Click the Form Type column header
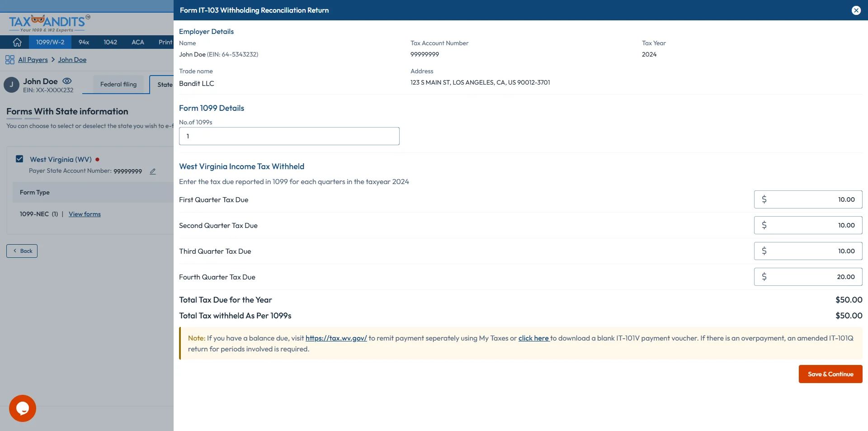 [x=35, y=192]
